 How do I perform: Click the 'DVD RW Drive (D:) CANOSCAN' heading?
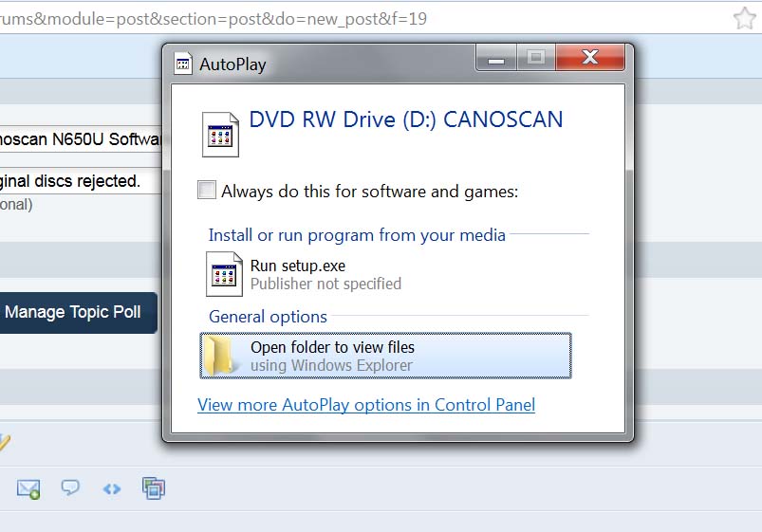tap(406, 120)
